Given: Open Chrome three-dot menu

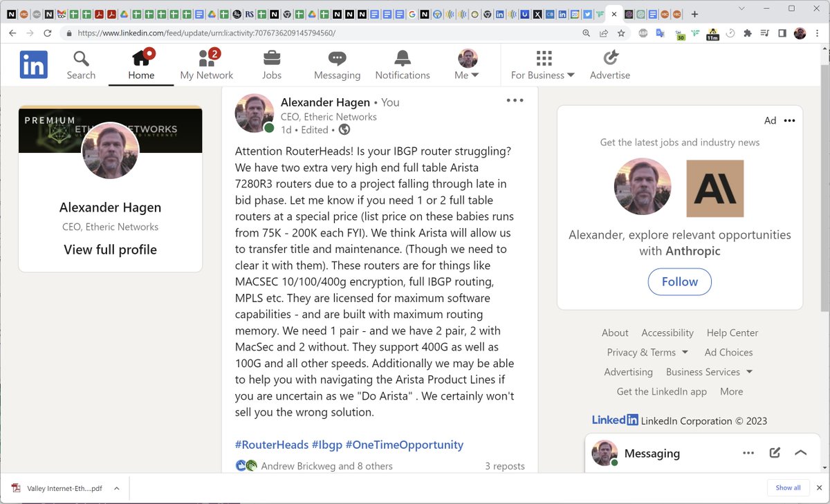Looking at the screenshot, I should 818,32.
